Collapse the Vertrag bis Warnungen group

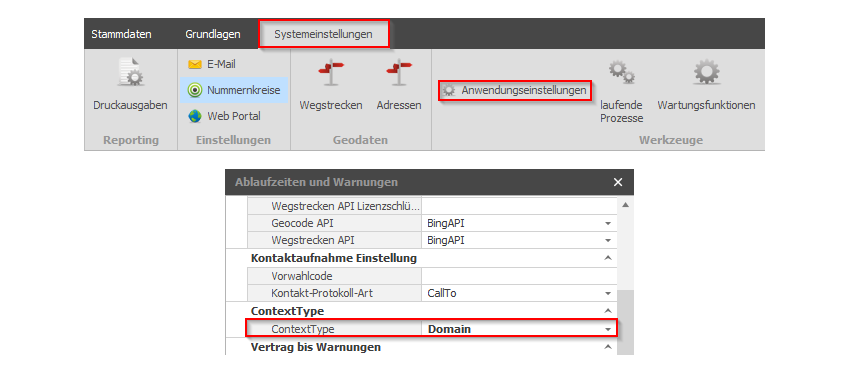coord(608,347)
